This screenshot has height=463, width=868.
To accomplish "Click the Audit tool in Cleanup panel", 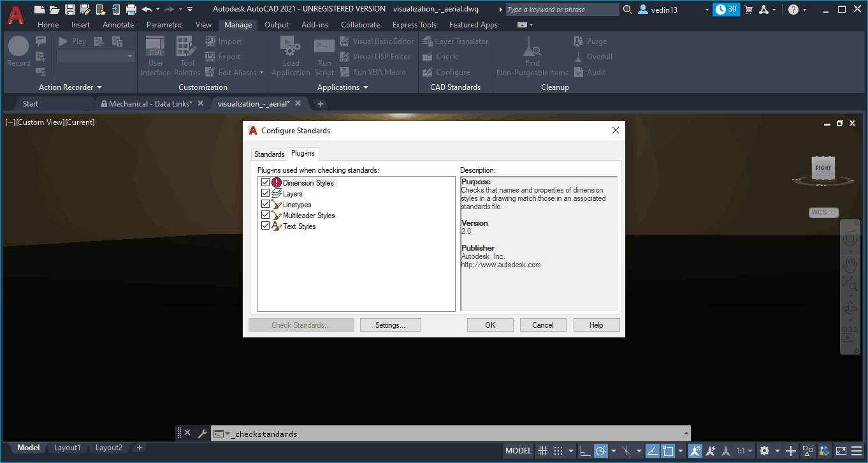I will pos(590,72).
